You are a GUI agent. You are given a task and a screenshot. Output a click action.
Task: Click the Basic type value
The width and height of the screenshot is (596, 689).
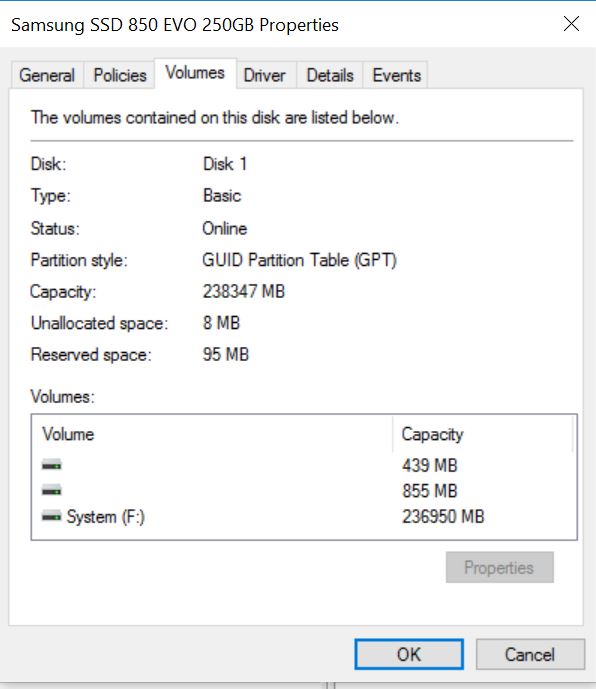coord(222,196)
